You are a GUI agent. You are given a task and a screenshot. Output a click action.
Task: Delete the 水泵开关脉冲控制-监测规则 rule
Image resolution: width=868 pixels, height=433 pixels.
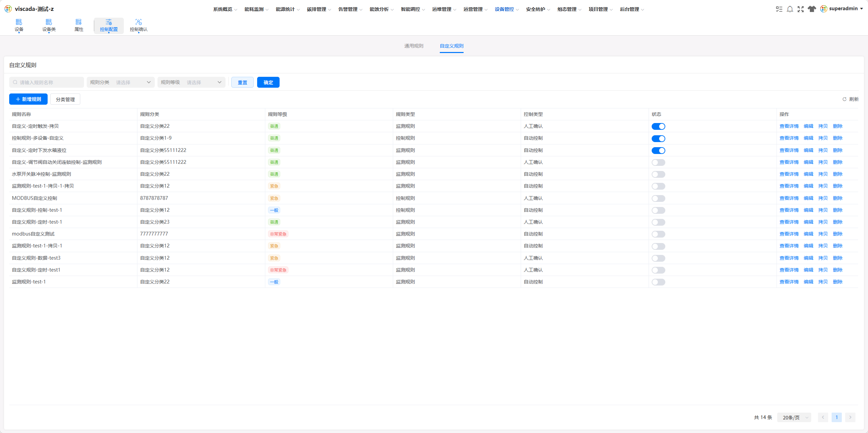838,174
